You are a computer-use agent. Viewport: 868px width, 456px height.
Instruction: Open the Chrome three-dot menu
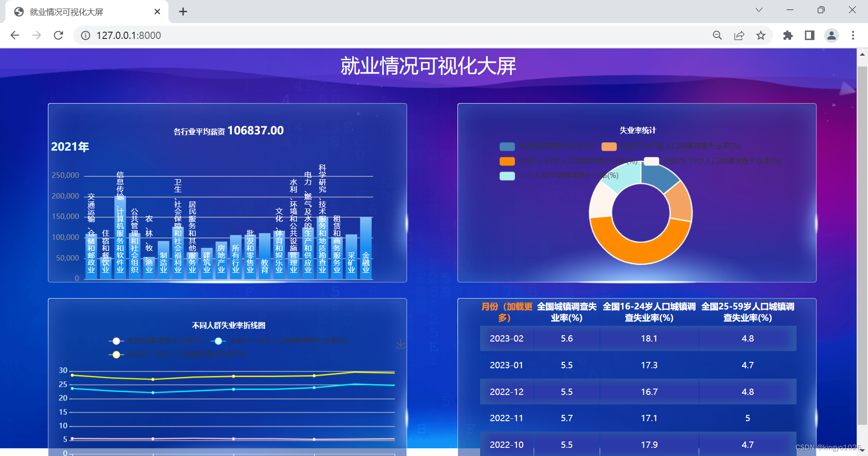point(853,35)
